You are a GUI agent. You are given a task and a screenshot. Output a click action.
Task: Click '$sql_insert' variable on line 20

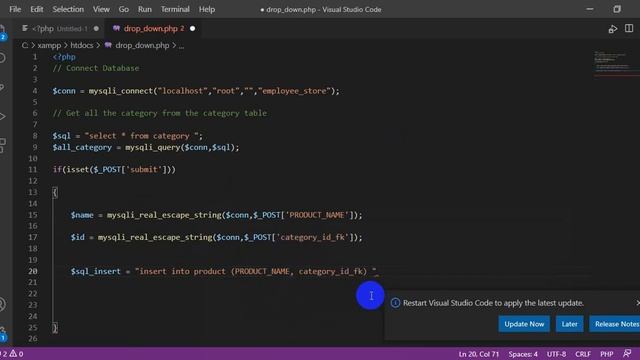point(96,271)
